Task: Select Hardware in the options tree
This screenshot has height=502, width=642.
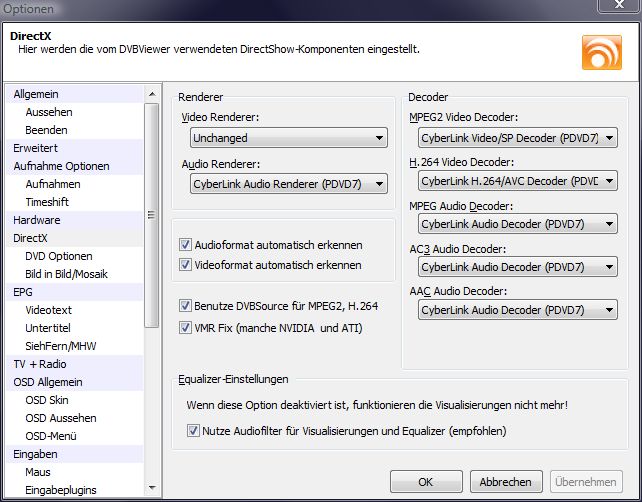Action: point(37,220)
